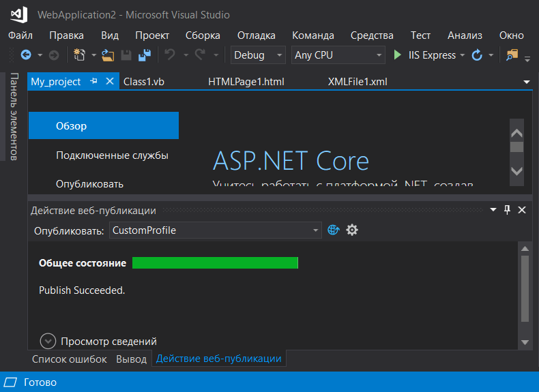Open the document tabs overflow dropdown
The image size is (539, 392).
(526, 82)
